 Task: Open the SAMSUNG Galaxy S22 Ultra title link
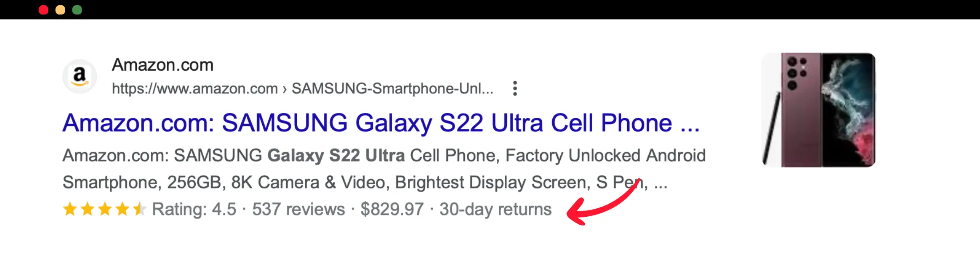(x=381, y=123)
